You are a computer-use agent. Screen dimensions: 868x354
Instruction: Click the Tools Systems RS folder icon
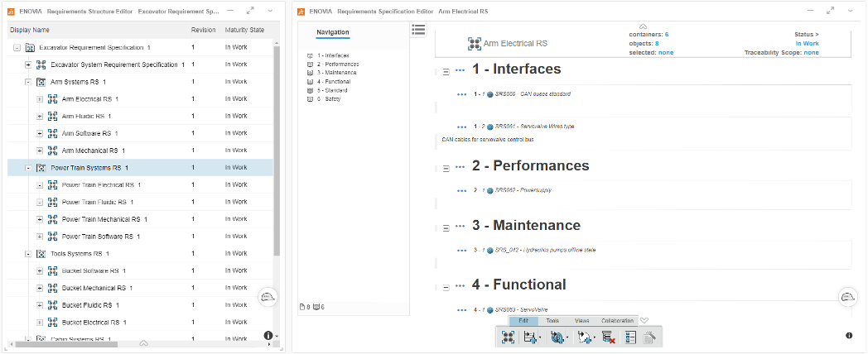coord(41,253)
